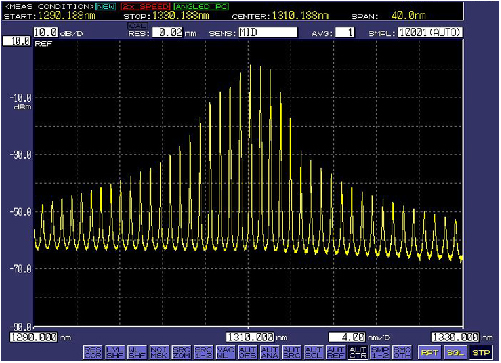The image size is (501, 363).
Task: Click the RES COR resolution correction indicator
Action: [93, 352]
